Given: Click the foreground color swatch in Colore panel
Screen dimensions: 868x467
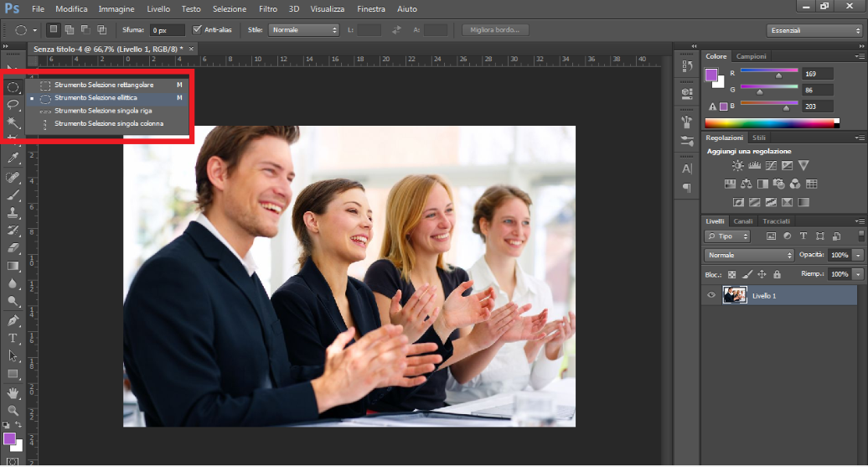Looking at the screenshot, I should [x=711, y=75].
